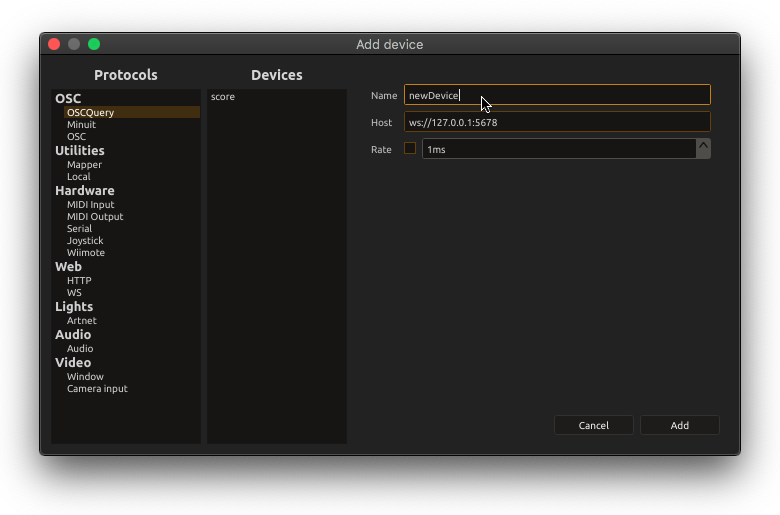This screenshot has width=780, height=515.
Task: Choose the Joystick protocol
Action: click(85, 241)
